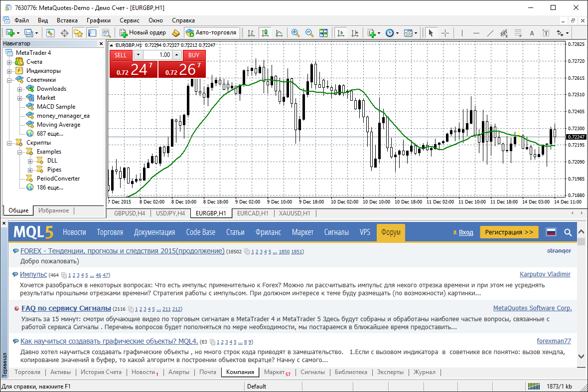Viewport: 588px width, 392px height.
Task: Expand the Индикаторы tree node
Action: 9,71
